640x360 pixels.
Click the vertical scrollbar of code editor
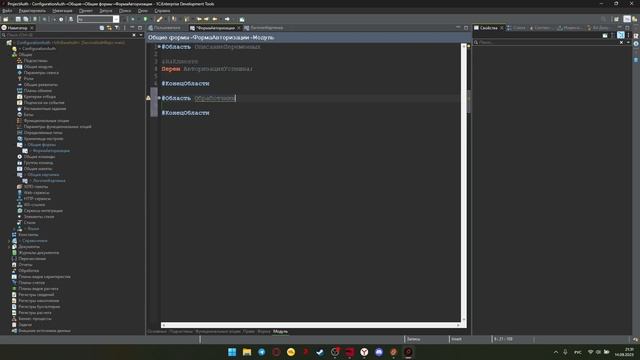464,182
